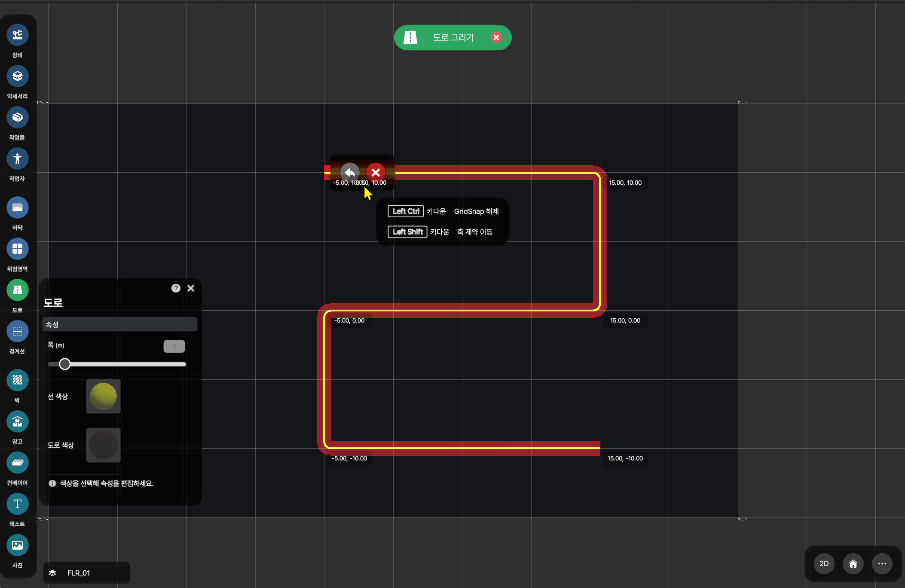Viewport: 905px width, 588px height.
Task: Toggle the 2D view mode
Action: tap(824, 564)
